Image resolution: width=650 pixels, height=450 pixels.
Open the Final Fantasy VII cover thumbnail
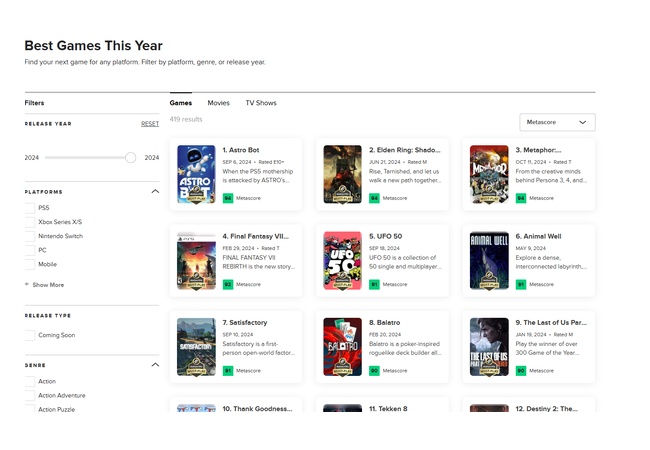[196, 260]
